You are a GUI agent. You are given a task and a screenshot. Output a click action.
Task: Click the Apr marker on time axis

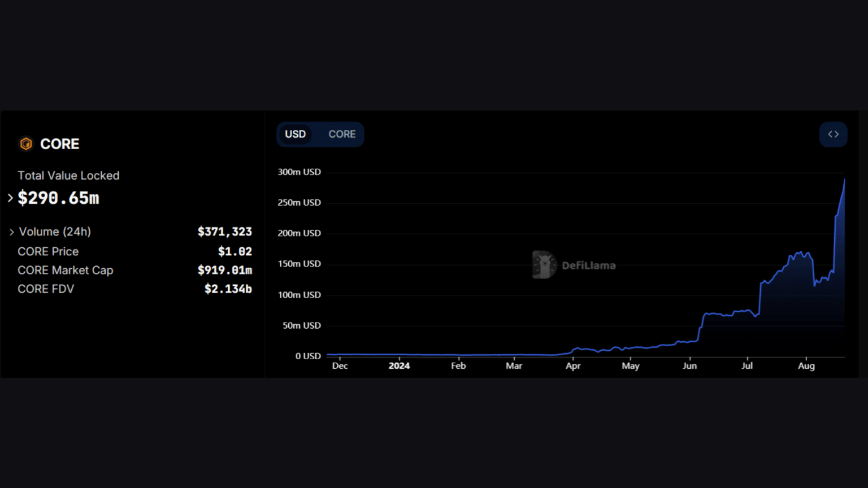(x=573, y=366)
